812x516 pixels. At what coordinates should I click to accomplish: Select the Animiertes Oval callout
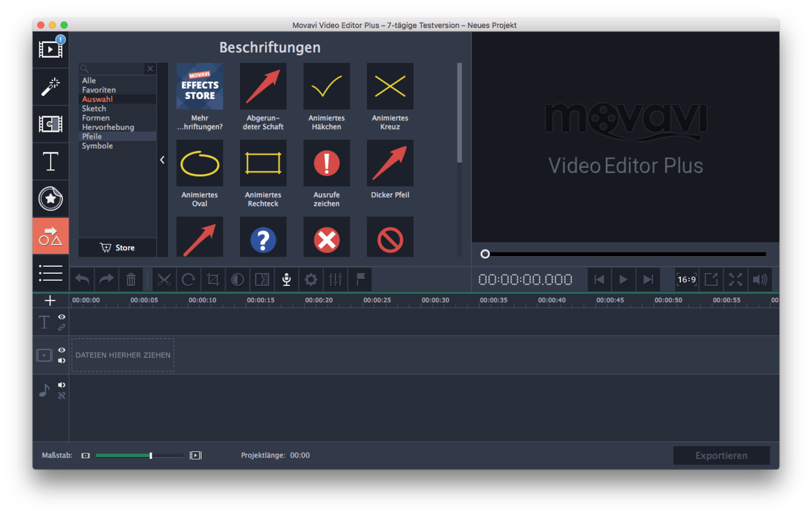(200, 163)
